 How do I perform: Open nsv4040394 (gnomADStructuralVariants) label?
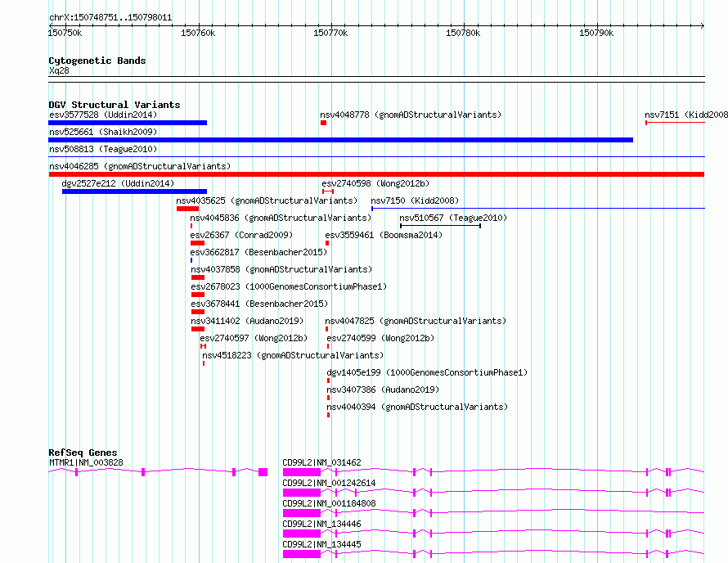tap(417, 407)
